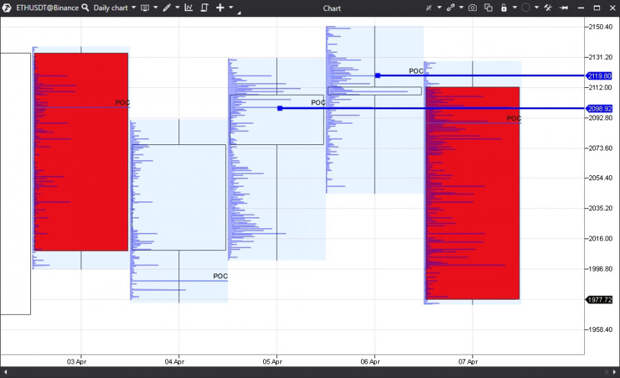Click the red 03 Apr candle body
The image size is (620, 378).
tap(81, 152)
